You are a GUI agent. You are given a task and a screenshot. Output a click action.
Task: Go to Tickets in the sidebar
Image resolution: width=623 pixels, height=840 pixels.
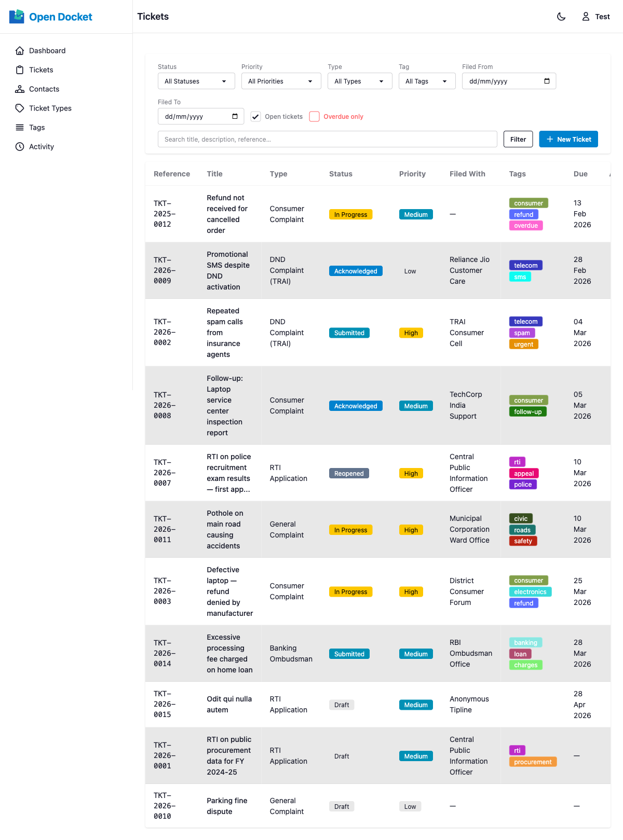41,70
